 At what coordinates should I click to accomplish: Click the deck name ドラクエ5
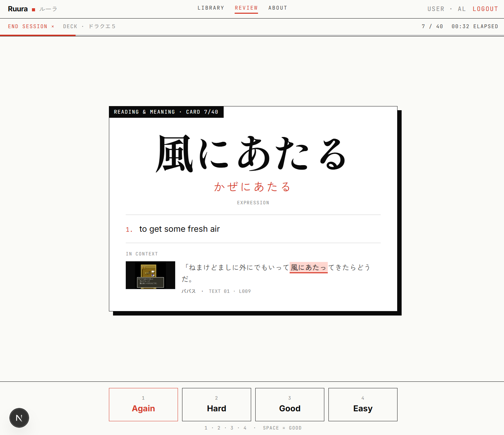click(x=102, y=26)
